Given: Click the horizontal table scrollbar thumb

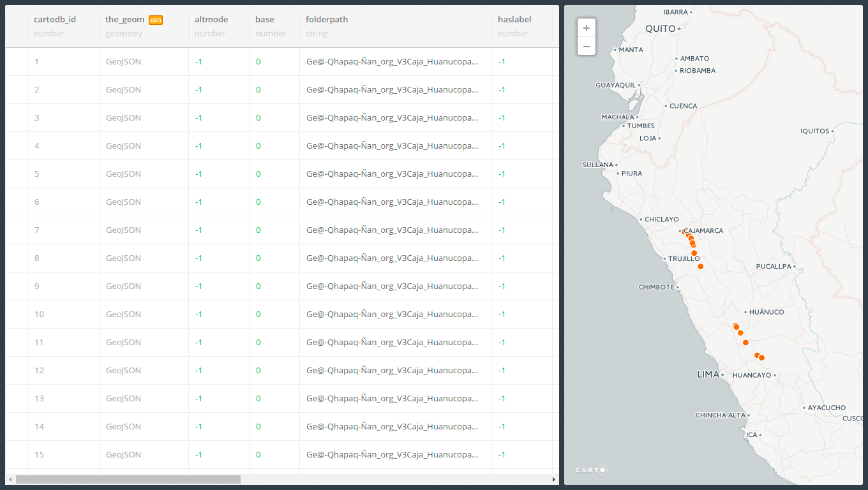Looking at the screenshot, I should [x=128, y=479].
